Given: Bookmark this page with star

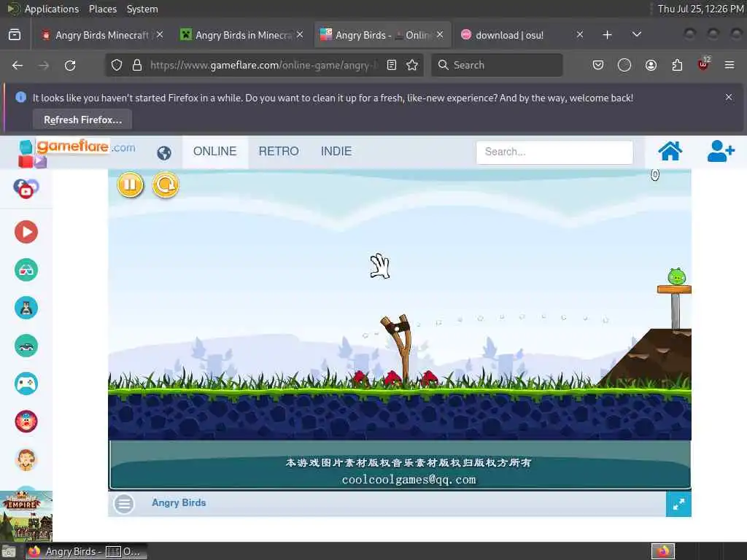Looking at the screenshot, I should click(412, 65).
